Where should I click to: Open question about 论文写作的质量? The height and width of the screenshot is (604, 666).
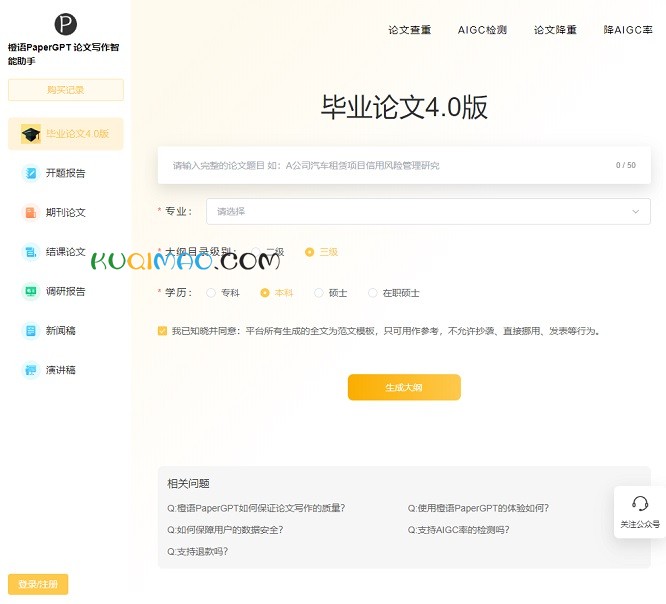pyautogui.click(x=256, y=508)
